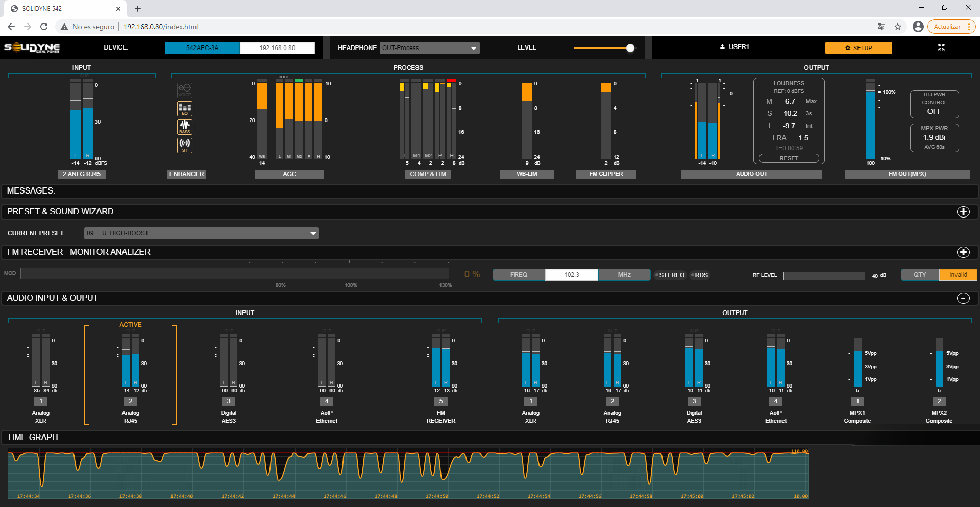This screenshot has height=507, width=980.
Task: Reset the loudness meter
Action: 789,158
